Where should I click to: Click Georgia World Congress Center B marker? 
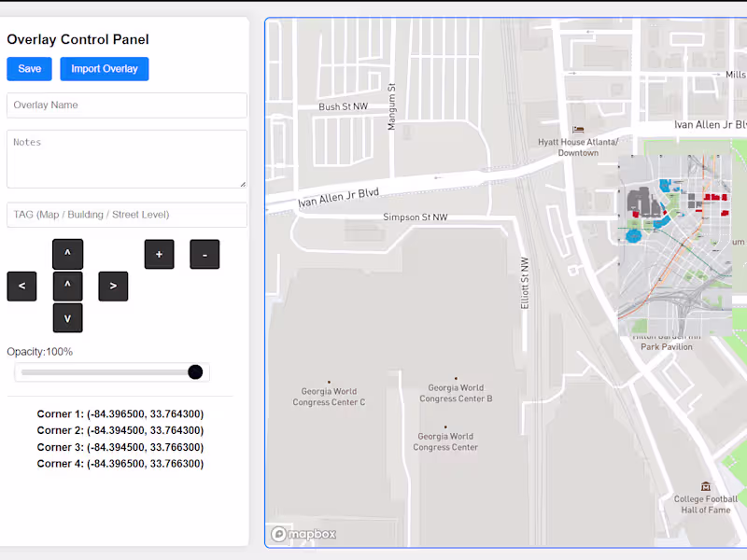456,378
